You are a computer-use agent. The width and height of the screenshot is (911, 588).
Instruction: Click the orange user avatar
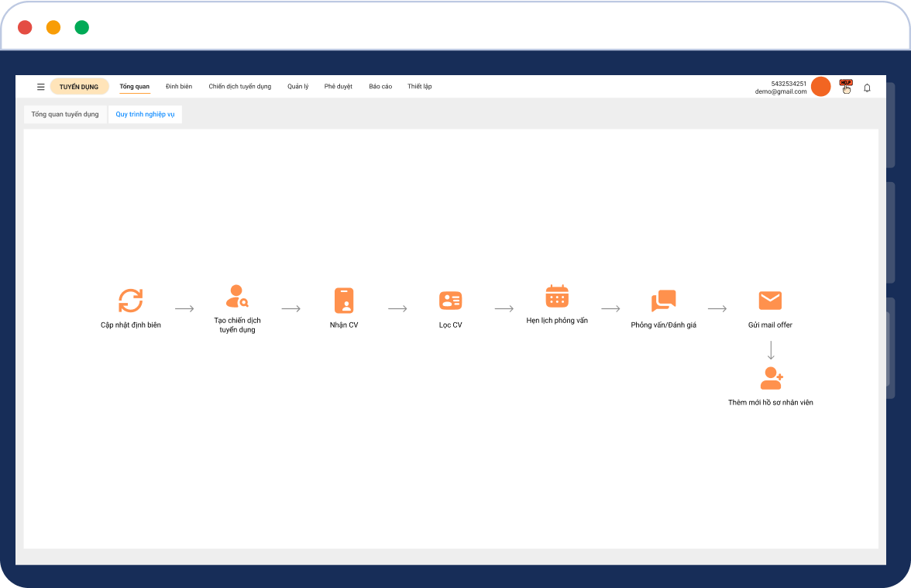point(821,87)
